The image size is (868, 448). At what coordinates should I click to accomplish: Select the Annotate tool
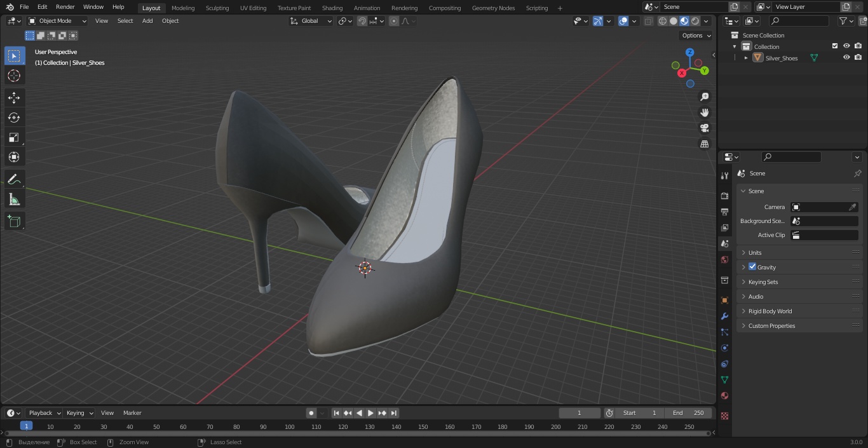point(15,179)
